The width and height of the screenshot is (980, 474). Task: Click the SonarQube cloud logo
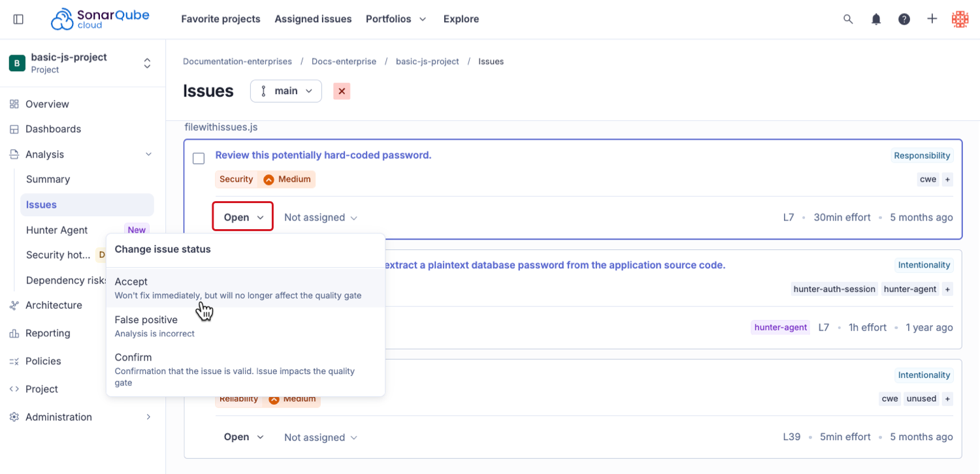tap(100, 19)
